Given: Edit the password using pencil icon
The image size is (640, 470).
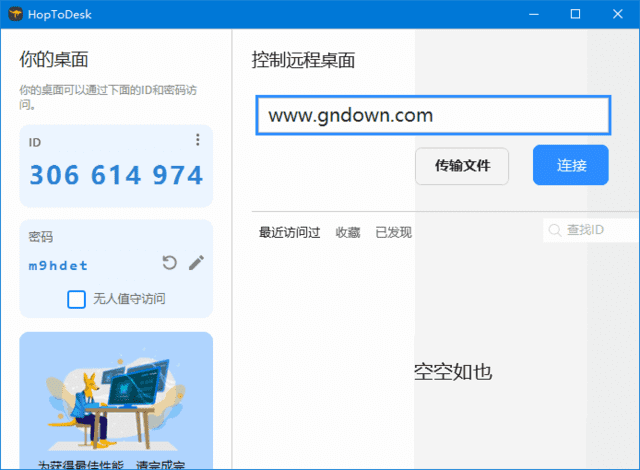Looking at the screenshot, I should pyautogui.click(x=196, y=263).
